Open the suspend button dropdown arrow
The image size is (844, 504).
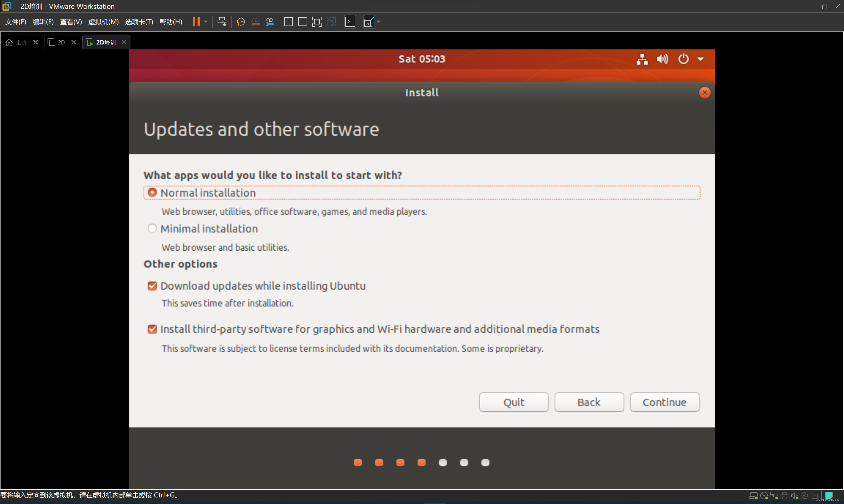(x=205, y=21)
